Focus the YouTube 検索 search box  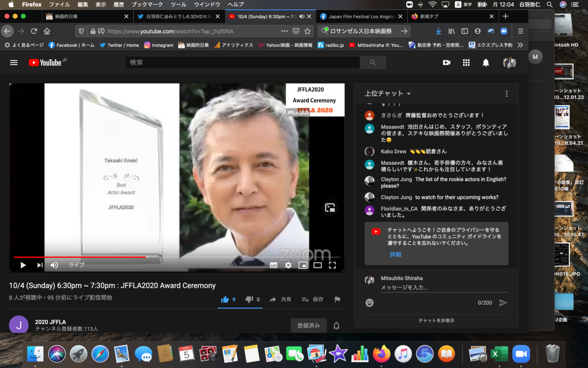pos(243,63)
